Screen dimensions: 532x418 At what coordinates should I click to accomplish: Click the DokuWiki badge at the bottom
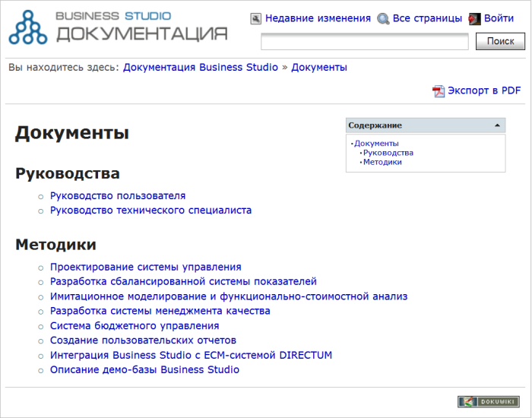[488, 401]
